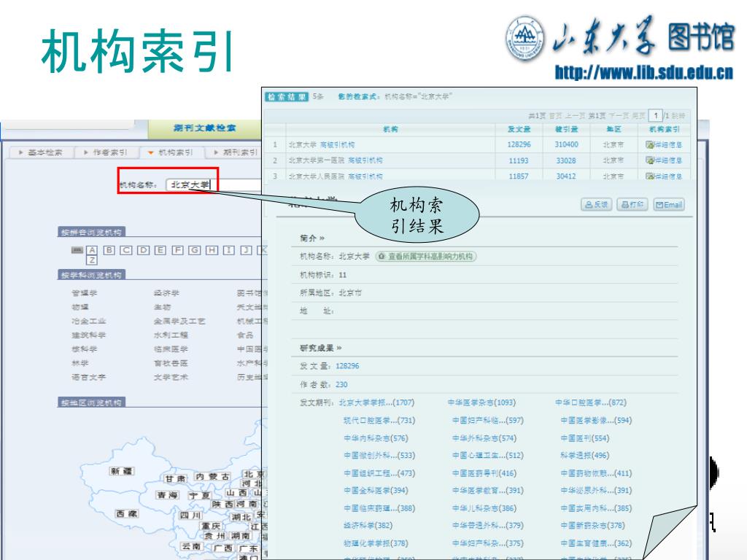Browse institutions by pinyin letter Z
The width and height of the screenshot is (747, 560).
(x=92, y=260)
